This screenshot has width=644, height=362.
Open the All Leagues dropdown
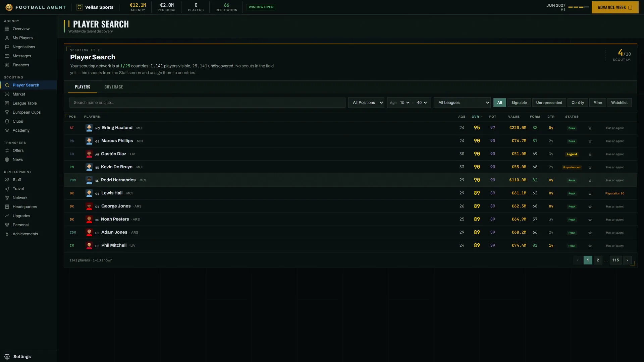point(462,103)
